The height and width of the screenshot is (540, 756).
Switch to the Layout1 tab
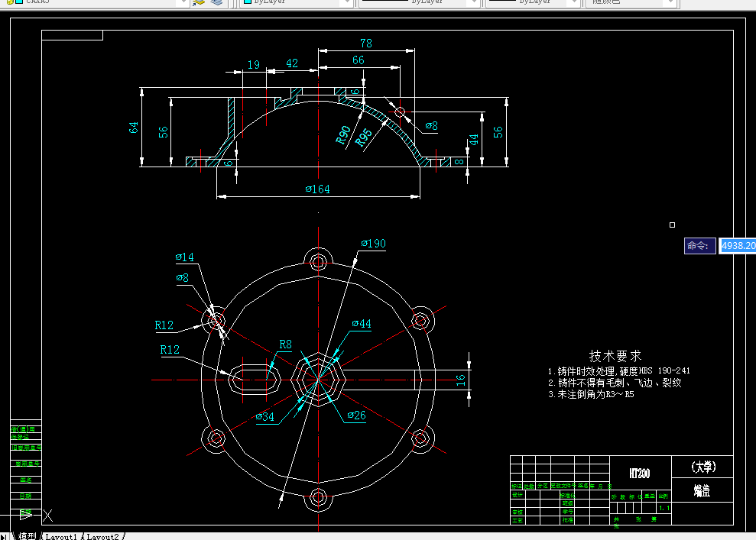click(61, 537)
